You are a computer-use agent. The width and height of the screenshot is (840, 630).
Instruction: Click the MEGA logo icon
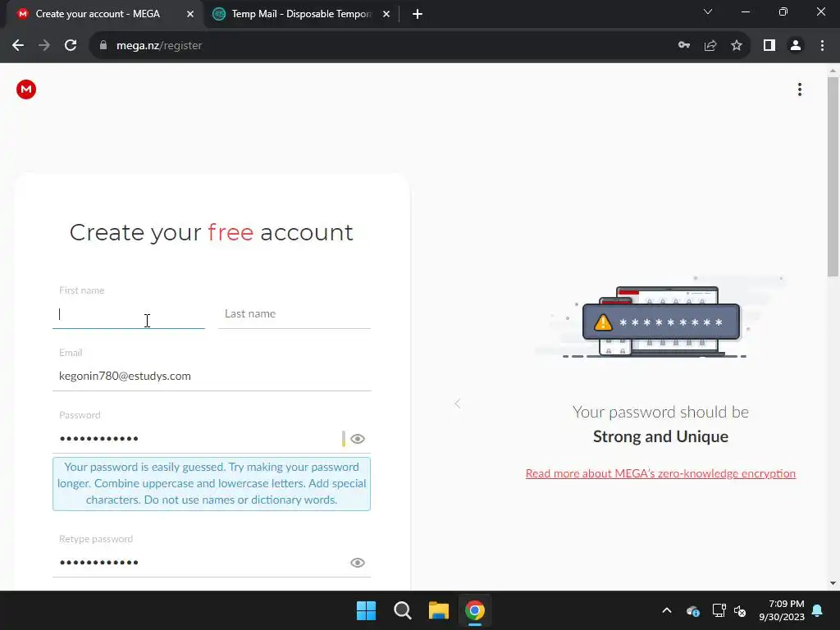pos(25,89)
